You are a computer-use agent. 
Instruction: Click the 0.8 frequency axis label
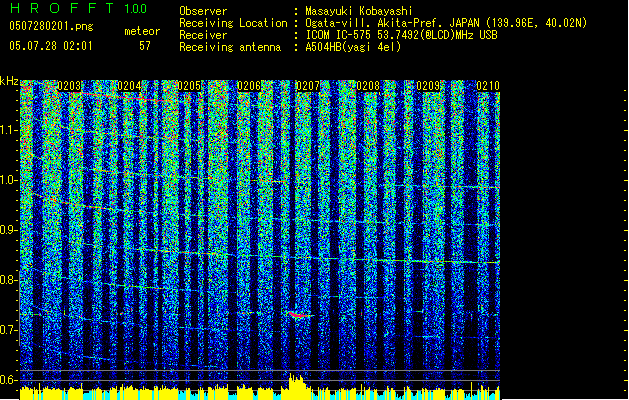(x=9, y=280)
